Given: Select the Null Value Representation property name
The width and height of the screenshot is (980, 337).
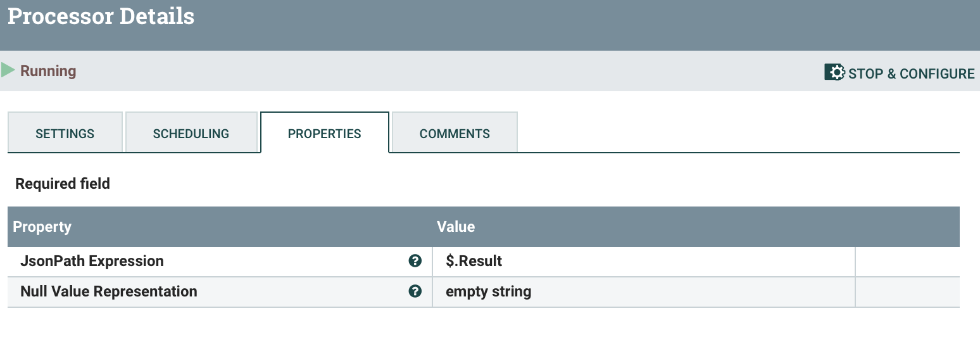Looking at the screenshot, I should [x=109, y=291].
